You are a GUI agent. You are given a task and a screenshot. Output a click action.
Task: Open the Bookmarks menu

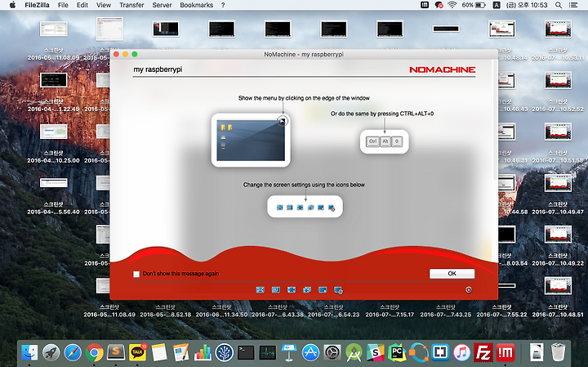[x=197, y=5]
